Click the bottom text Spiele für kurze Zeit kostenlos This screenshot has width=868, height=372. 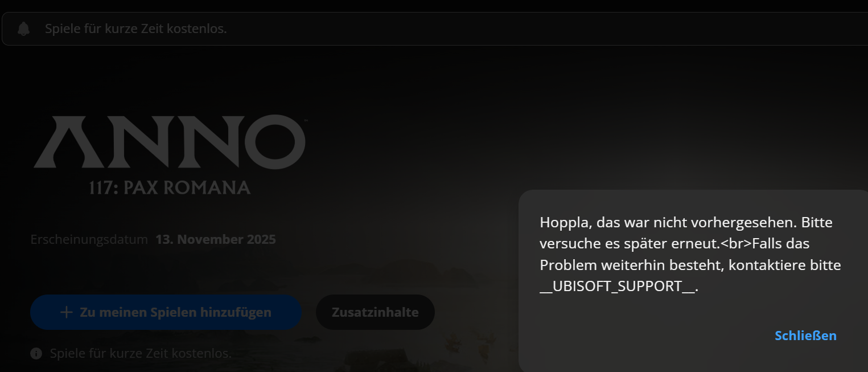coord(141,354)
